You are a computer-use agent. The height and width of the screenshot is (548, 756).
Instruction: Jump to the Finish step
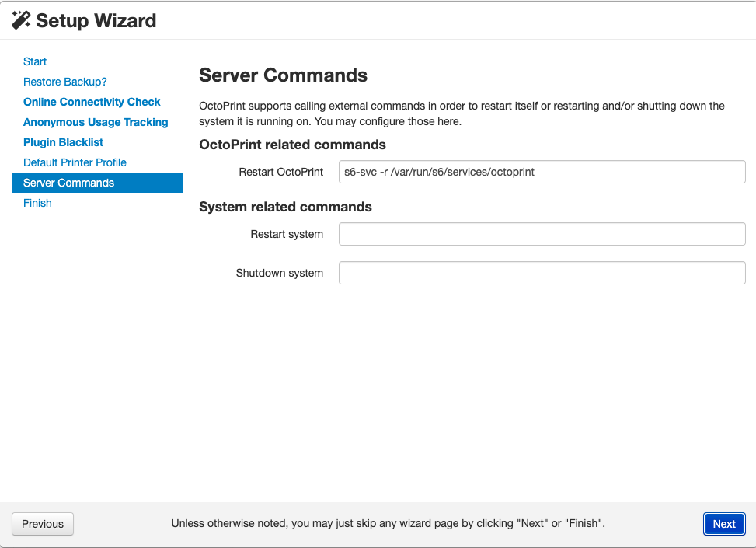37,203
